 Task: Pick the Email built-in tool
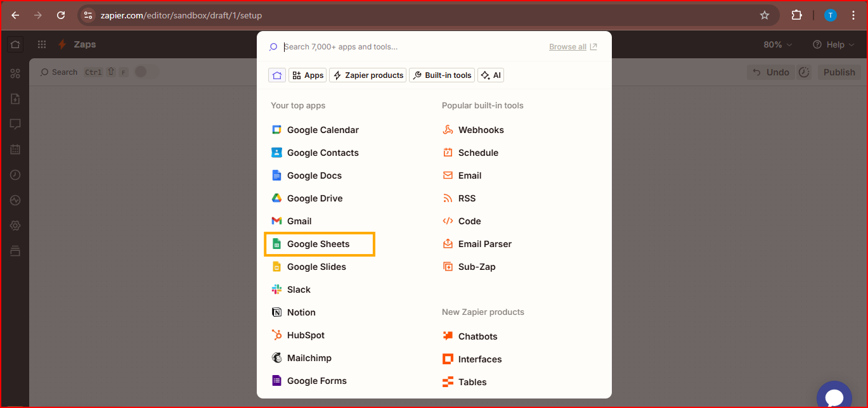(x=462, y=175)
